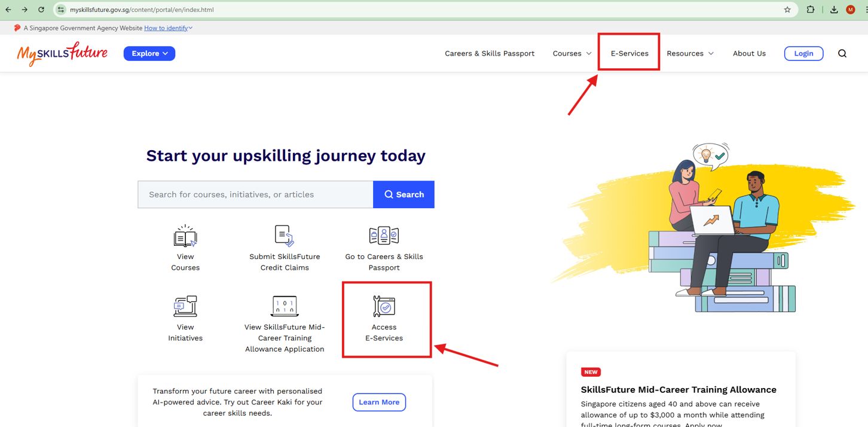This screenshot has width=868, height=427.
Task: Click the Learn More button
Action: (x=379, y=402)
